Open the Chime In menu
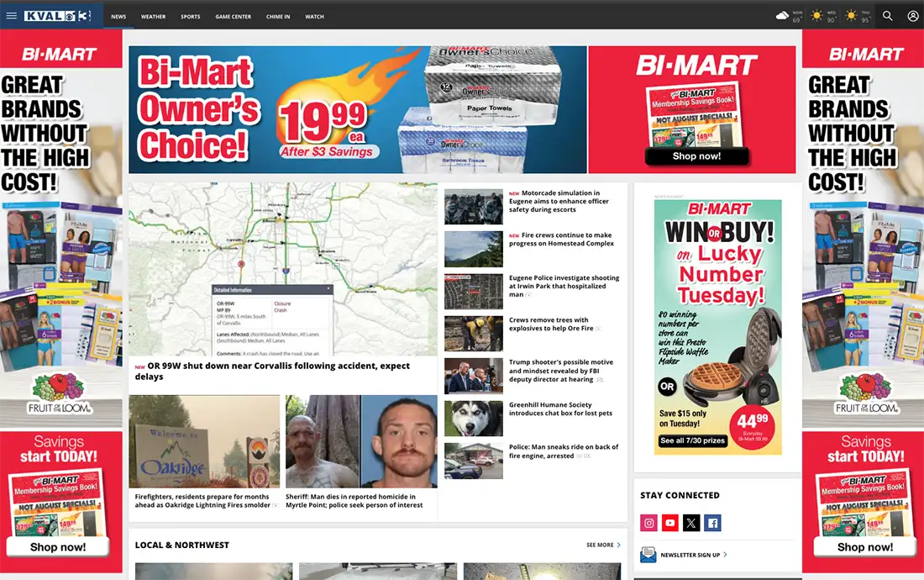924x580 pixels. coord(278,17)
